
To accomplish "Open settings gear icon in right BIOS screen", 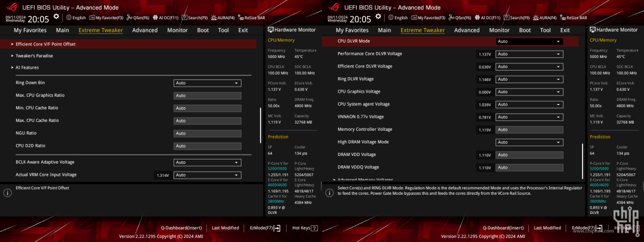I will 378,17.
